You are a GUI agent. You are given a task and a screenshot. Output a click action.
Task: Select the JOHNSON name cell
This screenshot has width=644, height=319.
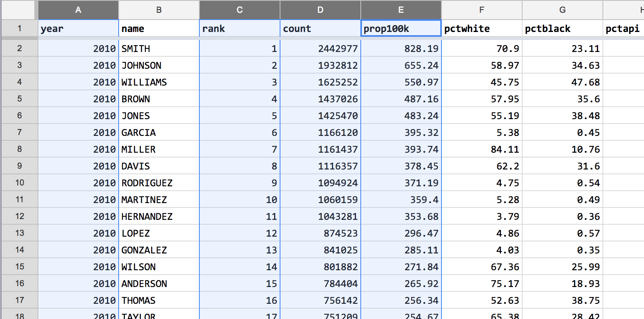pos(159,65)
